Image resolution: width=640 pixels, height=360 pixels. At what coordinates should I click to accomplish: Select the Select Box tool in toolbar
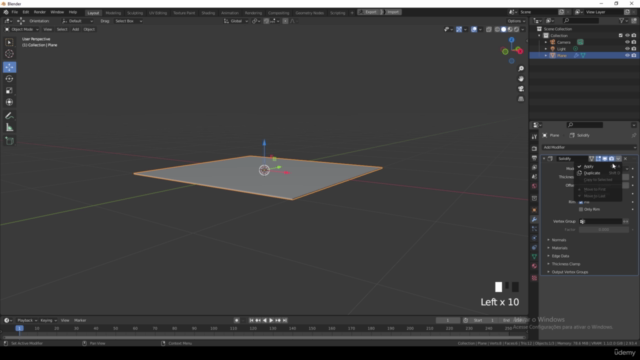coord(9,42)
